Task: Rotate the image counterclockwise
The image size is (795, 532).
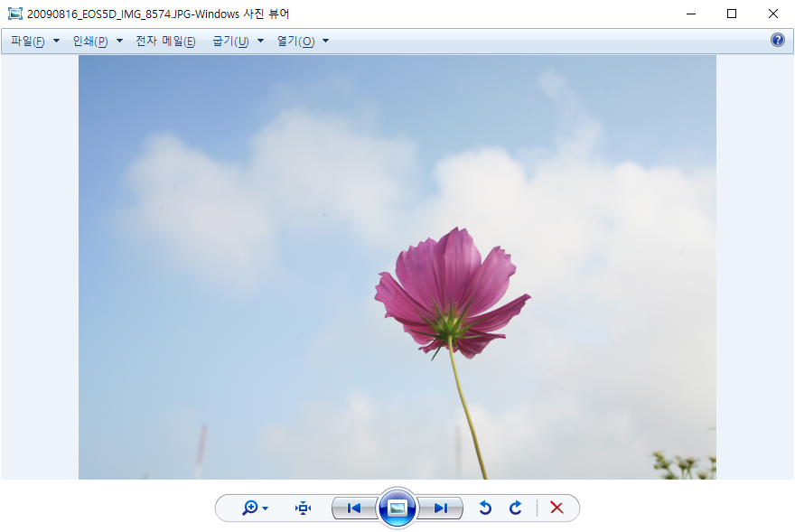Action: point(485,508)
